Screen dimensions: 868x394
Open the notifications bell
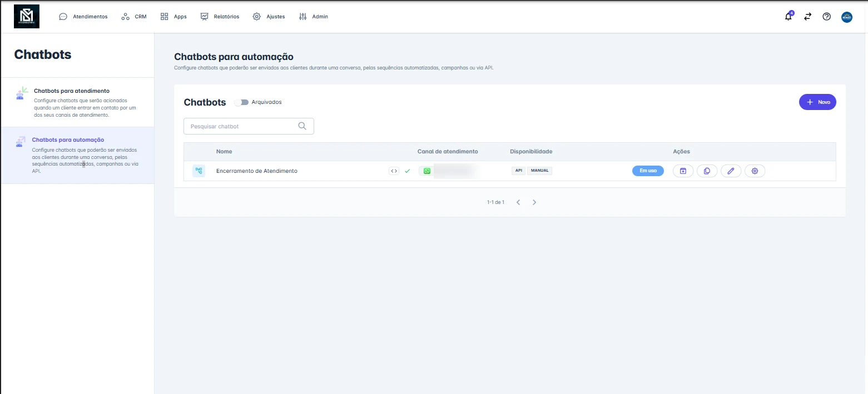(x=788, y=17)
